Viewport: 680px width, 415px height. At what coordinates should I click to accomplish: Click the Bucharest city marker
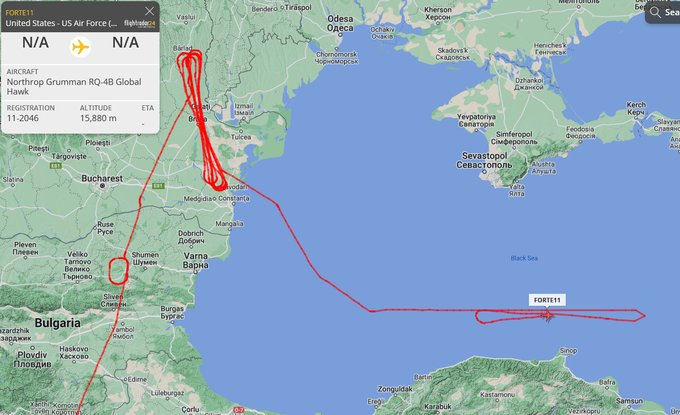coord(102,186)
